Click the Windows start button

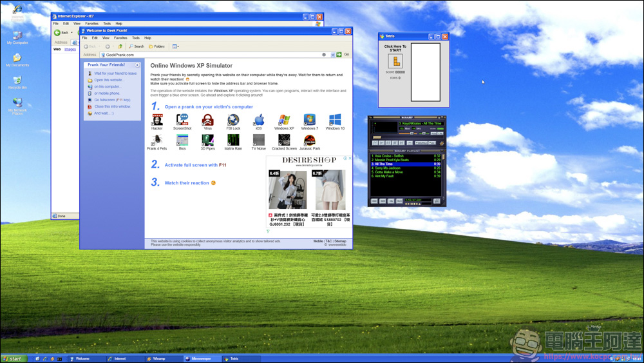[14, 359]
